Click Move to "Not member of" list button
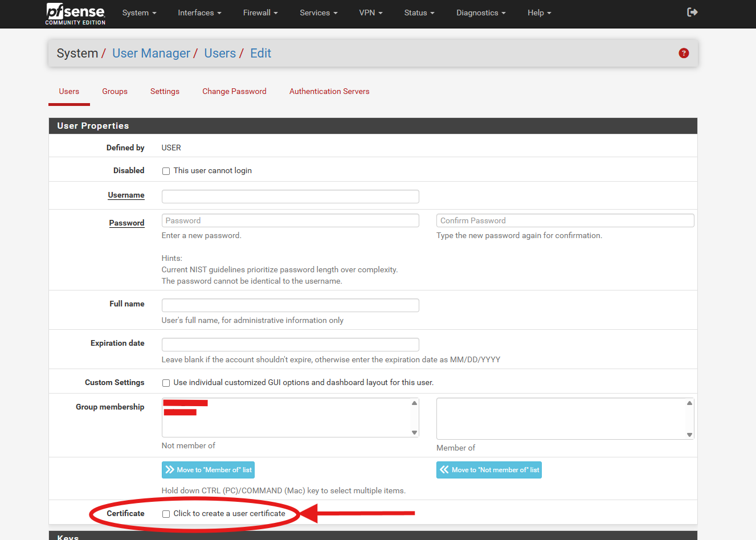Screen dimensions: 756x540 (x=489, y=470)
